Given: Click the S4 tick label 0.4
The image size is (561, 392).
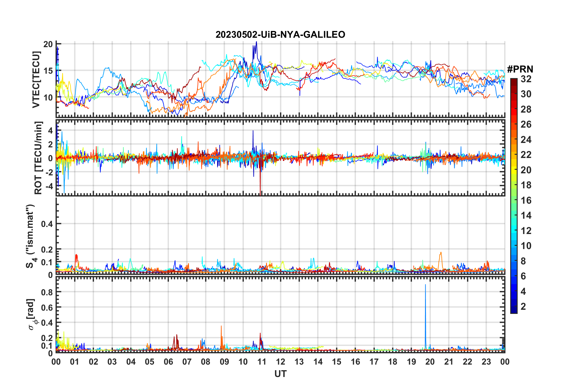Looking at the screenshot, I should [x=47, y=224].
